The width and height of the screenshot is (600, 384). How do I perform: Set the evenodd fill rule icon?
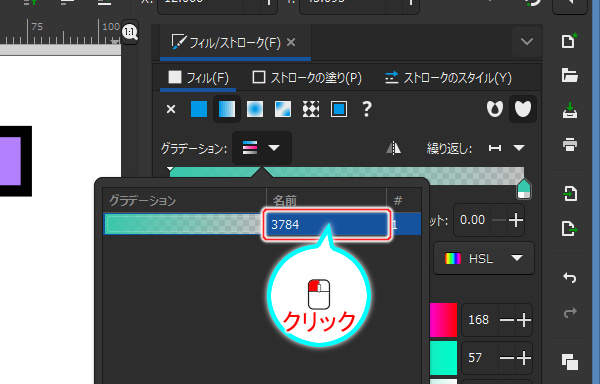(495, 109)
